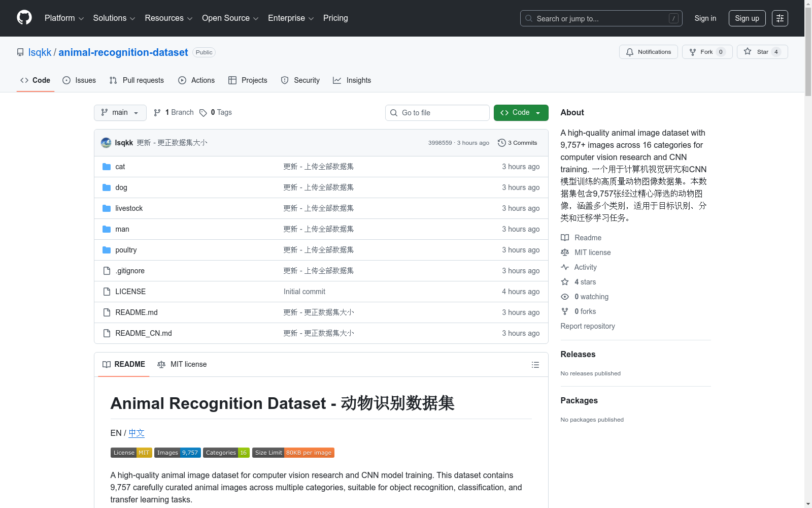Click the cat folder icon

pos(107,167)
